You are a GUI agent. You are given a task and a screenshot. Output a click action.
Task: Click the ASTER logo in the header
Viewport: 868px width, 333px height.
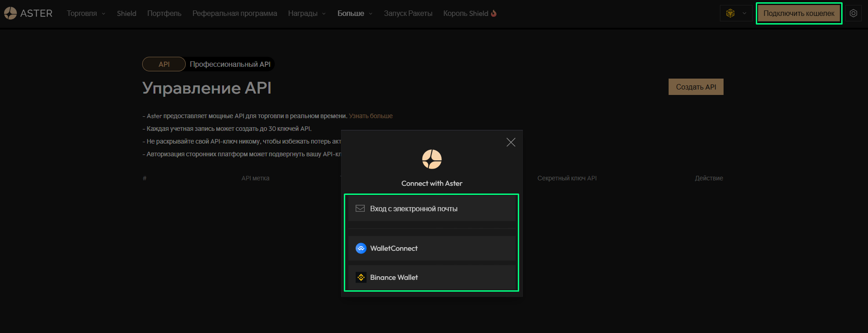(28, 14)
